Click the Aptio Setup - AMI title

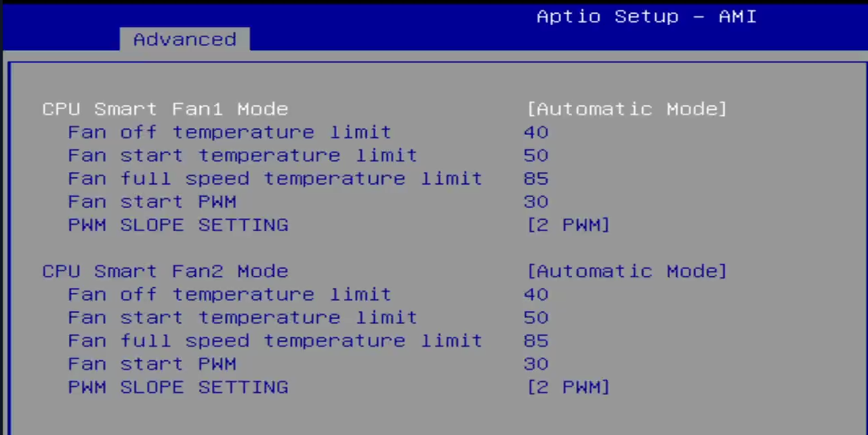pyautogui.click(x=646, y=16)
